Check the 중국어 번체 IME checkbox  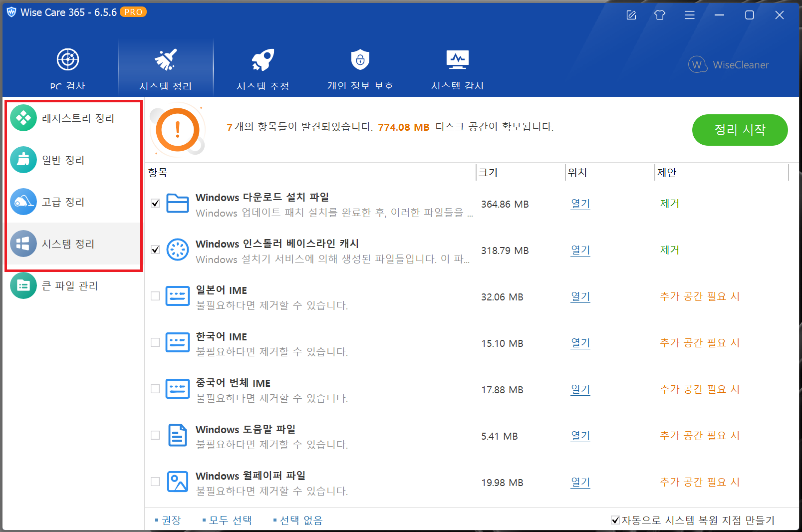click(155, 389)
